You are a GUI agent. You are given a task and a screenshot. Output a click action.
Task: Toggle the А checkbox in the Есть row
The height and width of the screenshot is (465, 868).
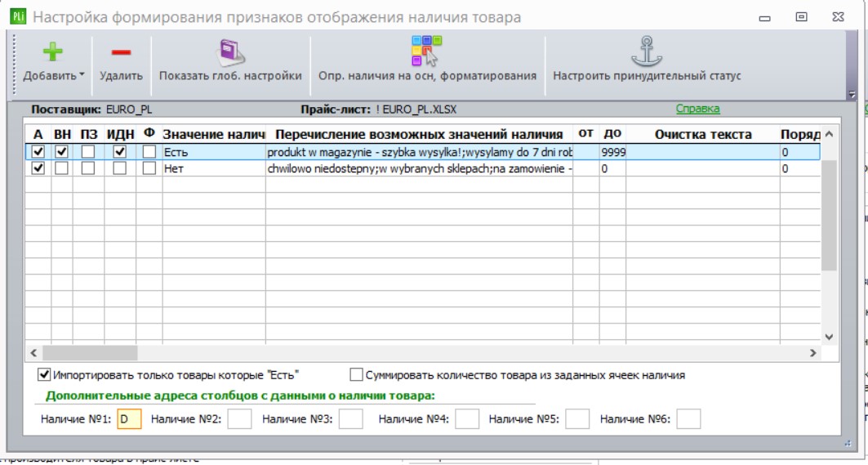pyautogui.click(x=38, y=151)
